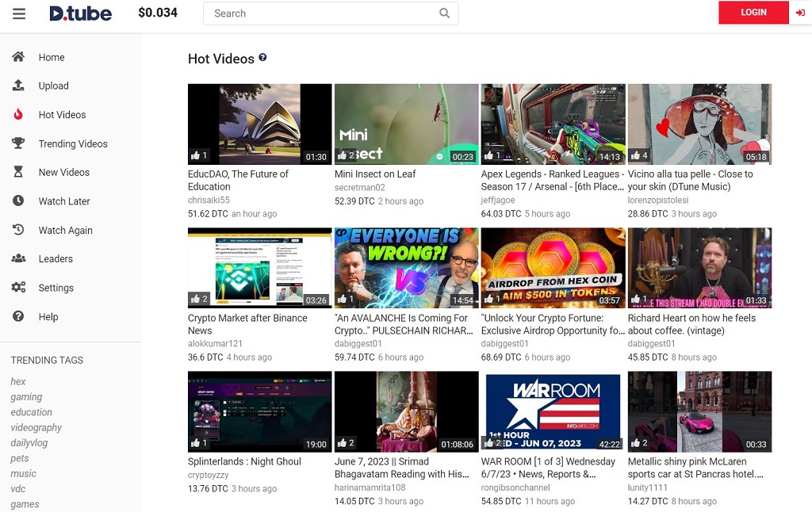Click the D.tube logo
Viewport: 812px width, 512px height.
coord(80,13)
